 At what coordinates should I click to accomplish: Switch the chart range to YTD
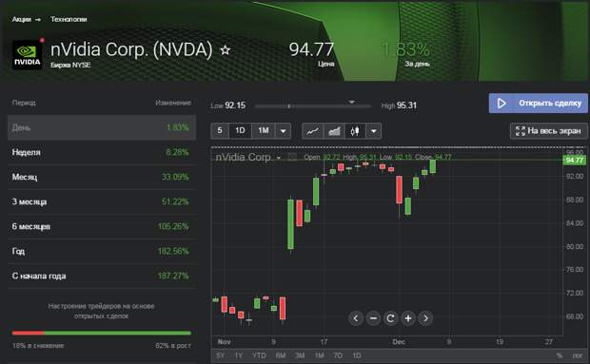[x=259, y=355]
